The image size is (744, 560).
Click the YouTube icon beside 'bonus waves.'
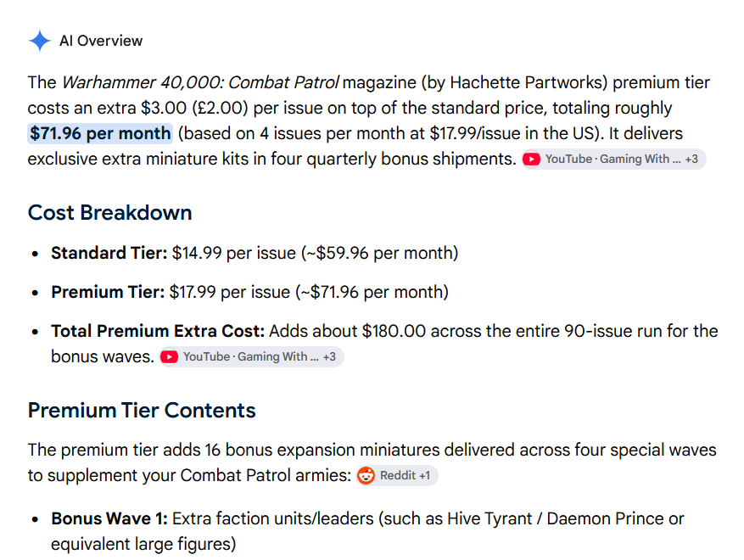[170, 357]
